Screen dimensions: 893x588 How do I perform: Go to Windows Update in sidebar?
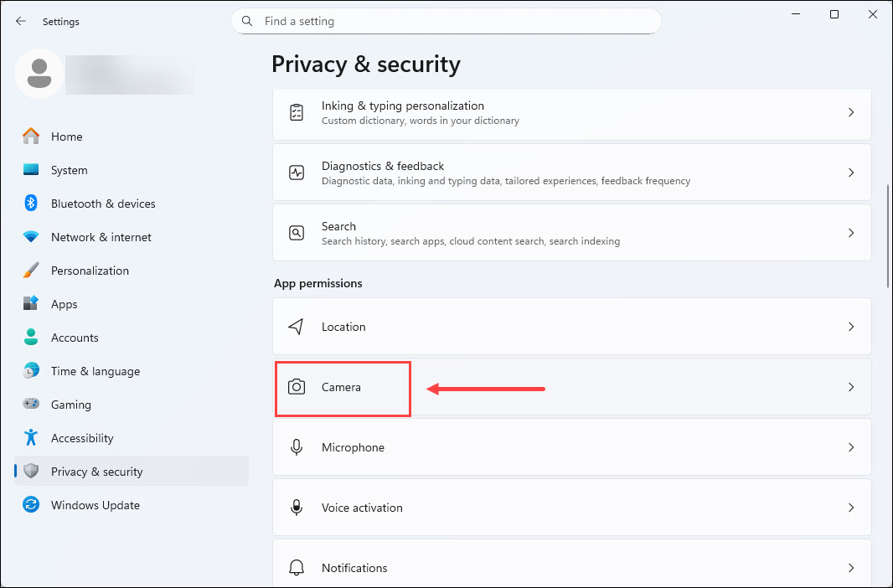95,505
